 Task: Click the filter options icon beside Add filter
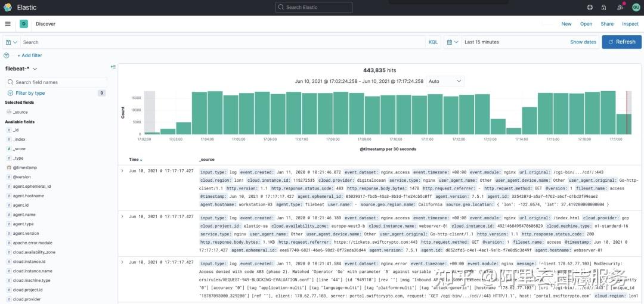click(x=6, y=55)
